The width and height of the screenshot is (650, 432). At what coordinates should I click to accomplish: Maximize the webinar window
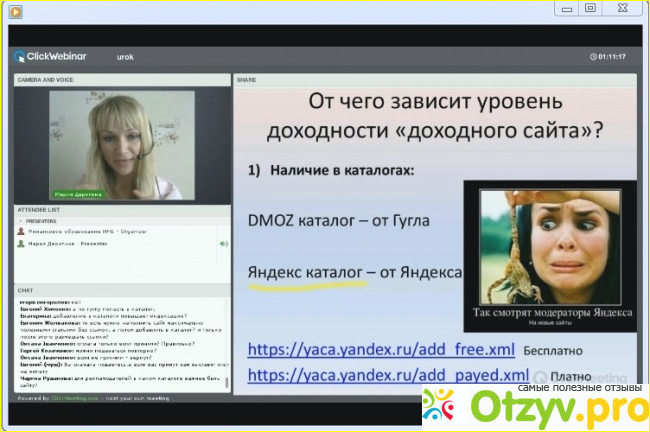pyautogui.click(x=590, y=8)
